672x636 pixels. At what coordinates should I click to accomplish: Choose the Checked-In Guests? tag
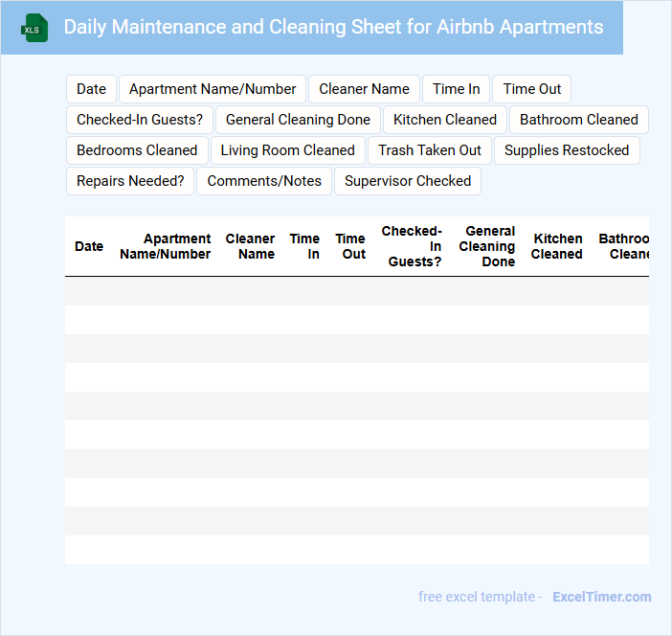point(140,120)
